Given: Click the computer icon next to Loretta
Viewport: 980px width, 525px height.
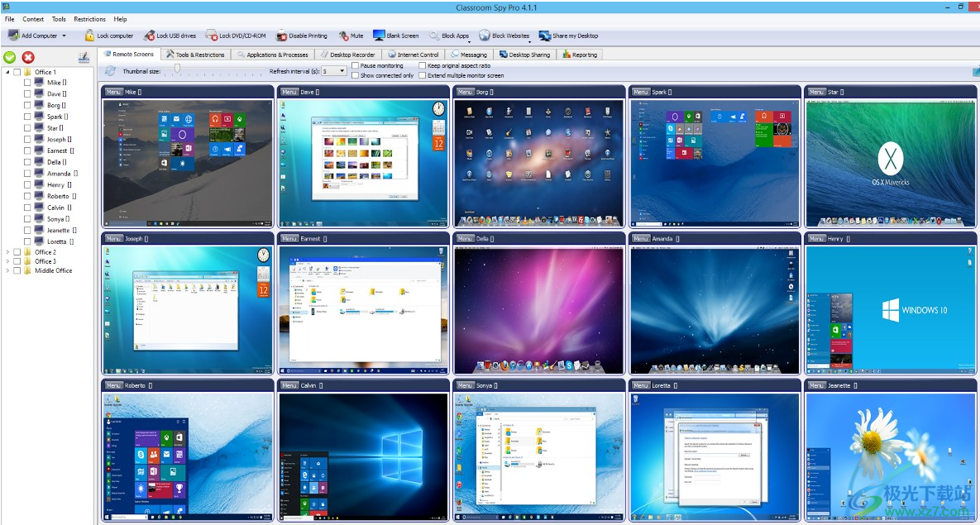Looking at the screenshot, I should pyautogui.click(x=39, y=241).
